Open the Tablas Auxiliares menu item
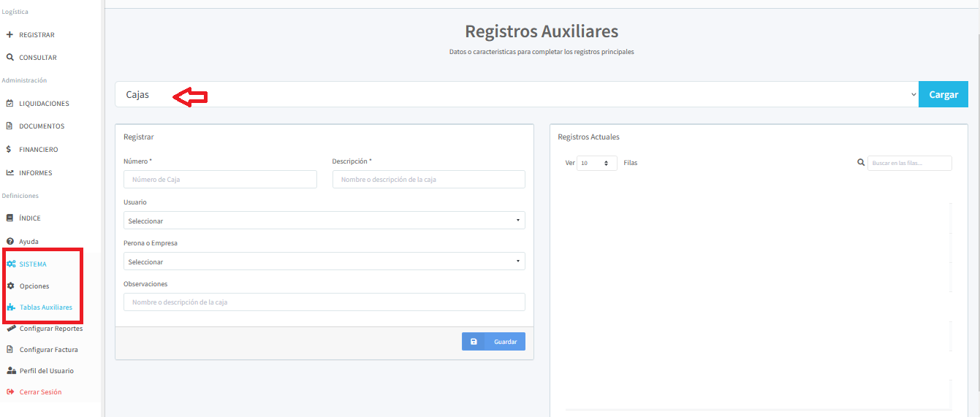Screen dimensions: 980x417 45,307
